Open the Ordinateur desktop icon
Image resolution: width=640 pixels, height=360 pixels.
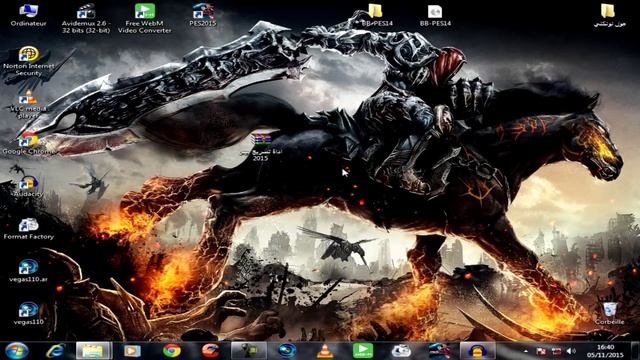[x=28, y=15]
